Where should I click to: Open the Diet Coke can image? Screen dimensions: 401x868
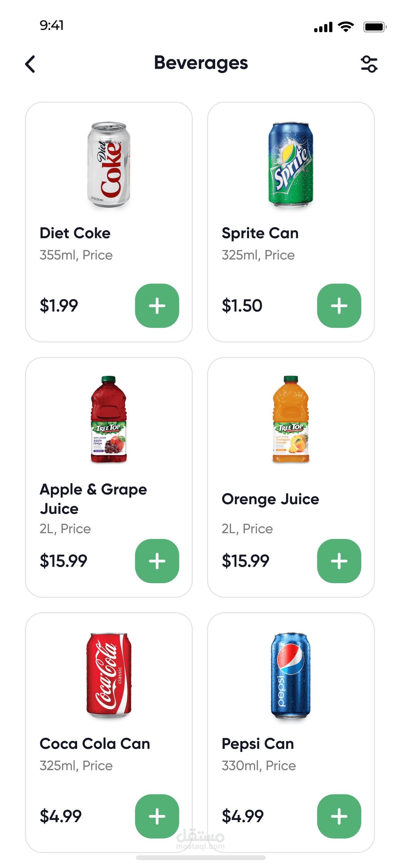109,164
